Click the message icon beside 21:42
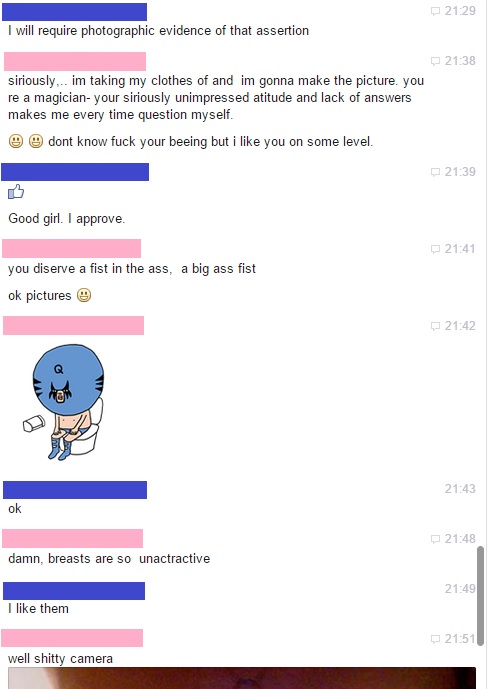491x689 pixels. pos(435,326)
